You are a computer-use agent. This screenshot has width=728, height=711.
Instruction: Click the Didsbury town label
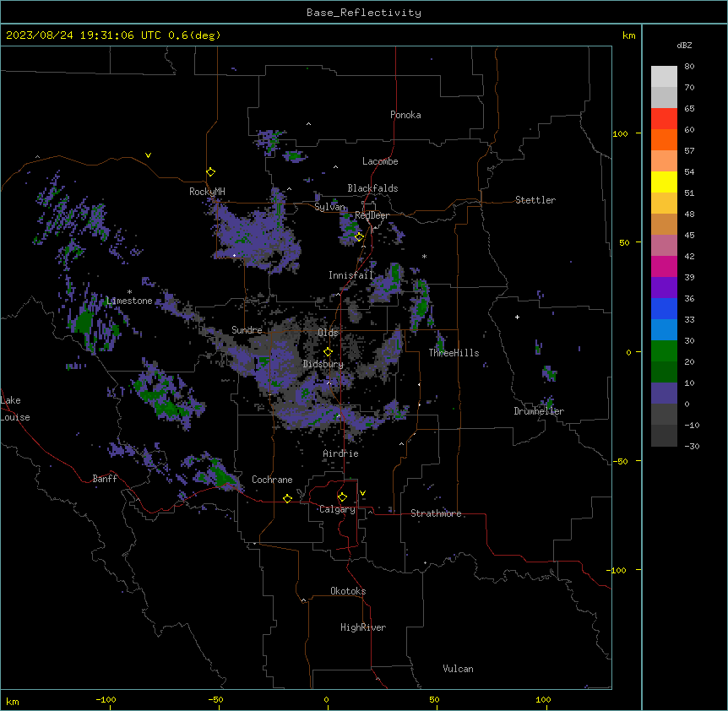point(323,364)
